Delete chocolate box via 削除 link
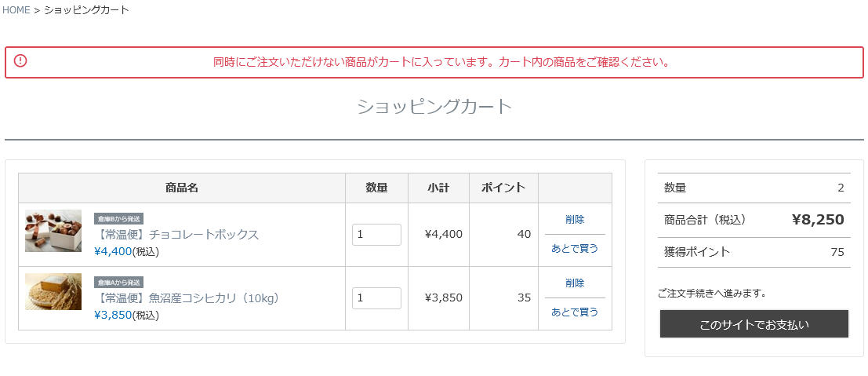 coord(575,219)
